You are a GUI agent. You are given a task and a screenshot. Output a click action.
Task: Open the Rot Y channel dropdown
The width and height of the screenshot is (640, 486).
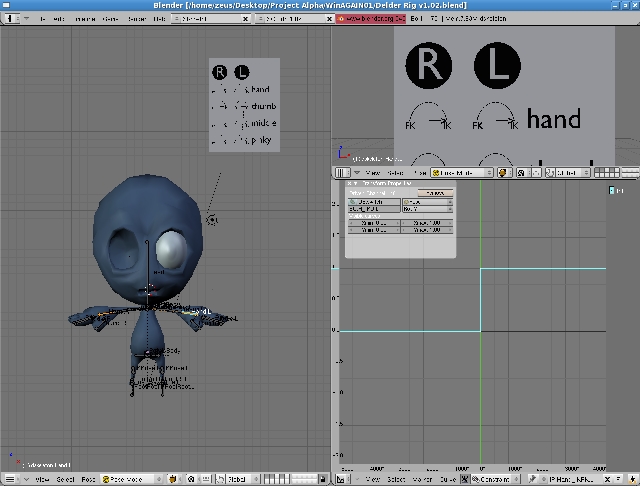[x=427, y=209]
